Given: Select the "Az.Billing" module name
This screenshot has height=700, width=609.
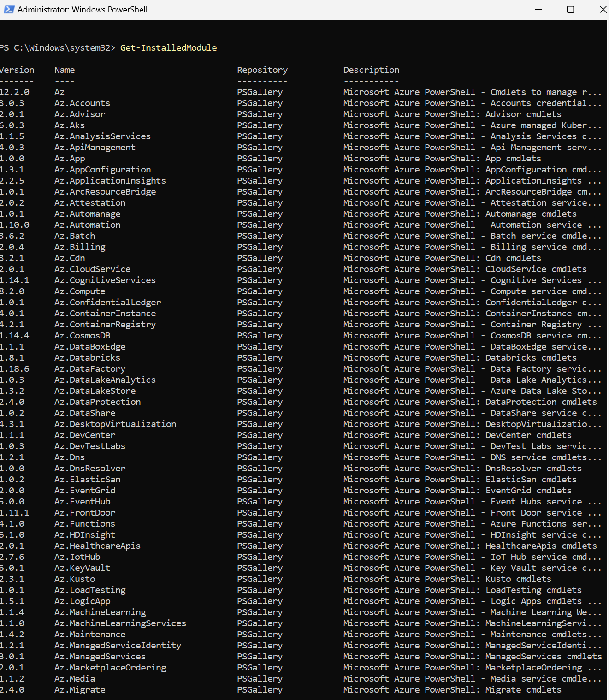Looking at the screenshot, I should tap(80, 247).
